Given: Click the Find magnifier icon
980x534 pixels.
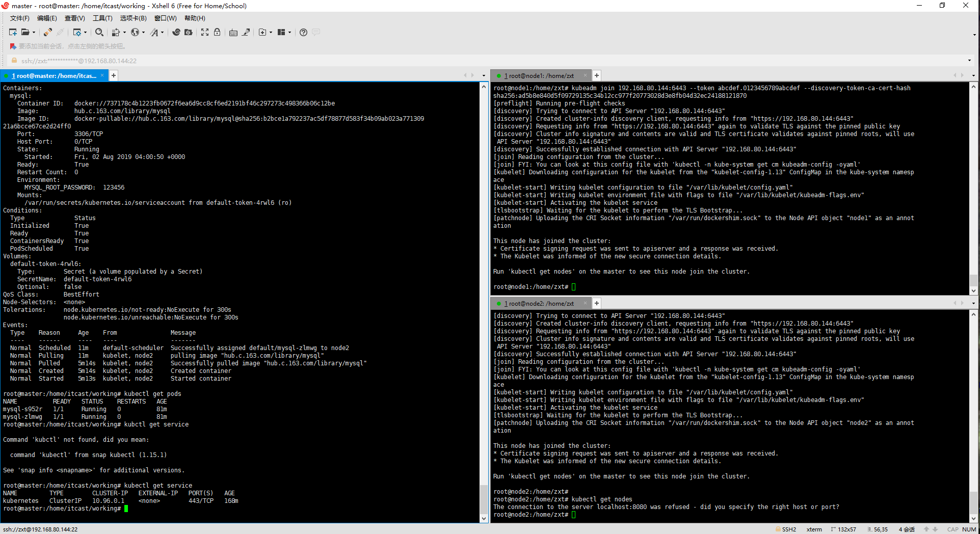Looking at the screenshot, I should [x=99, y=32].
